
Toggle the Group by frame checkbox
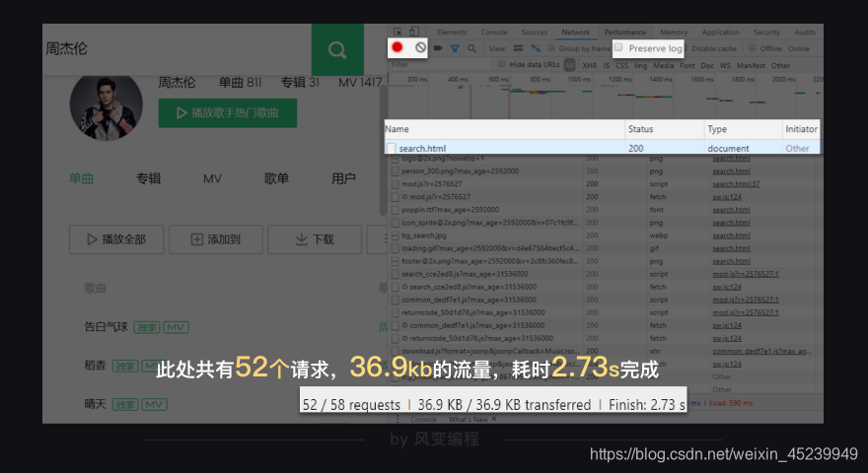click(551, 48)
